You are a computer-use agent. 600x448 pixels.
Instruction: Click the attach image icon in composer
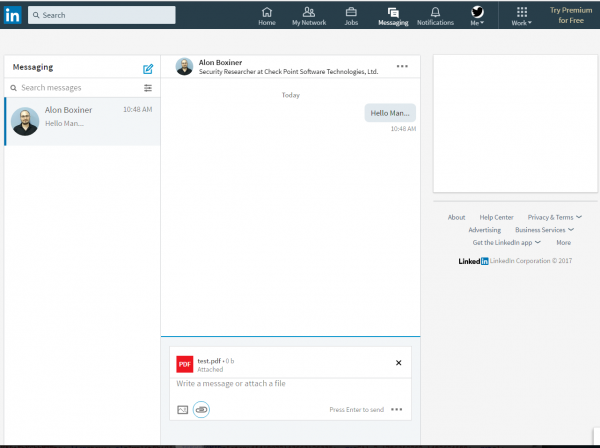[x=182, y=409]
